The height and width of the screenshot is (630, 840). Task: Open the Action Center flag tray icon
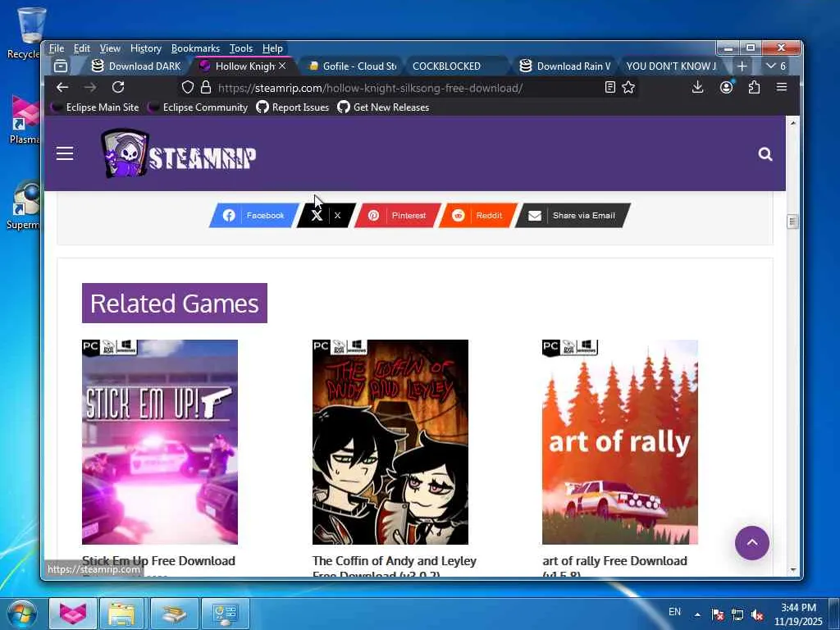click(717, 614)
